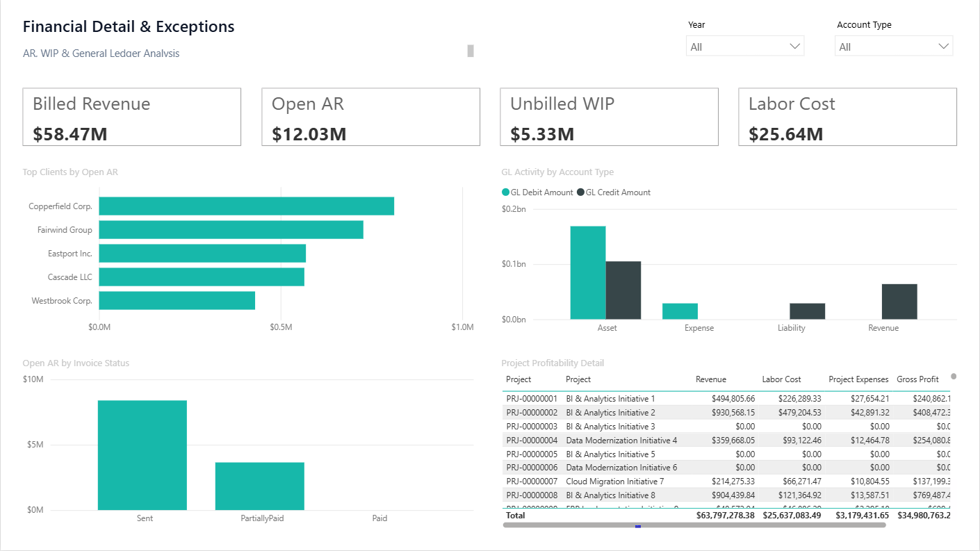The width and height of the screenshot is (980, 551).
Task: Select the Liability credit column
Action: pos(808,311)
